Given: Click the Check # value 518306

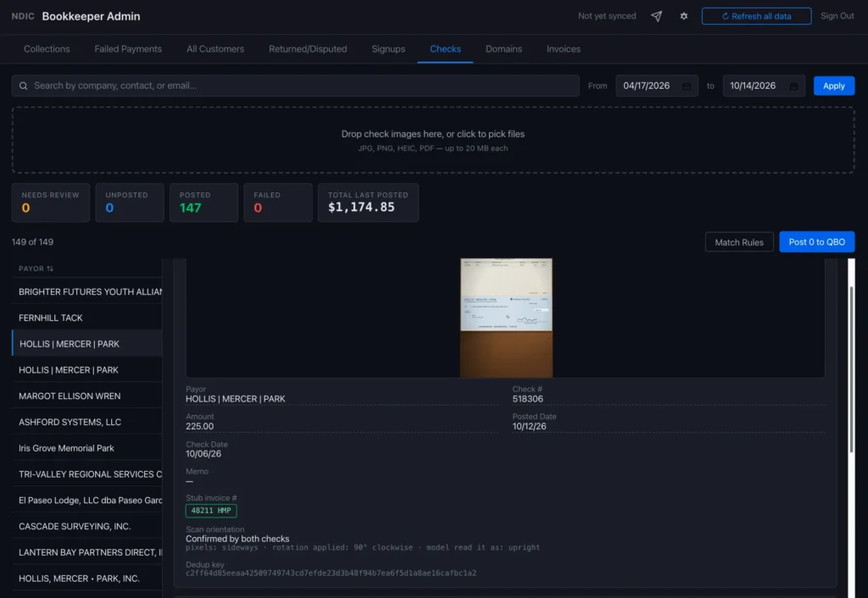Looking at the screenshot, I should click(527, 399).
